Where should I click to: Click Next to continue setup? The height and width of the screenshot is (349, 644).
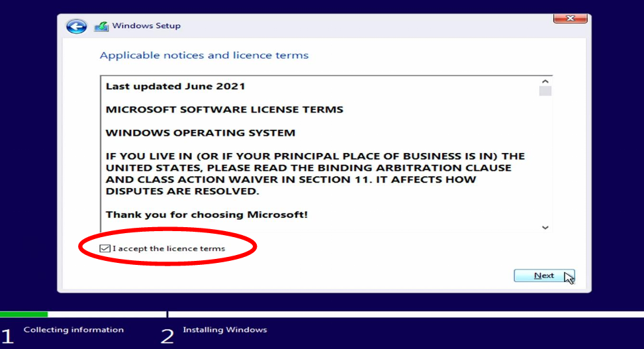click(544, 275)
